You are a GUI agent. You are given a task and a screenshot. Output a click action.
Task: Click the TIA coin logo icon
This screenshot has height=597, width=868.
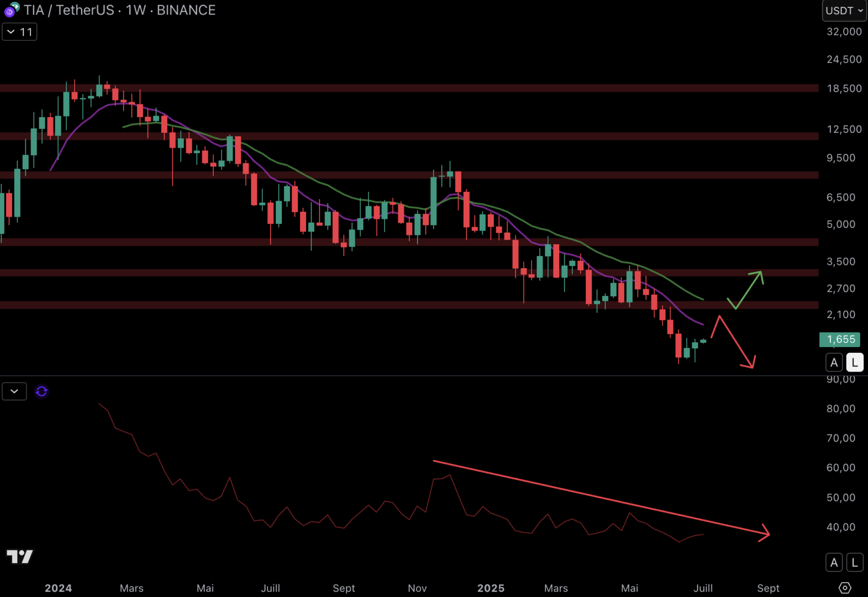(x=11, y=10)
